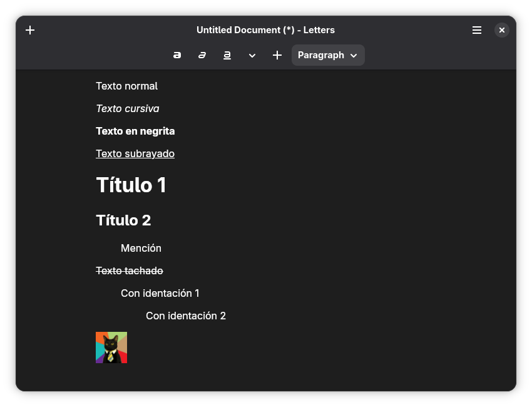This screenshot has height=407, width=532.
Task: Click the underlined 'Texto subrayado' text
Action: click(x=135, y=153)
